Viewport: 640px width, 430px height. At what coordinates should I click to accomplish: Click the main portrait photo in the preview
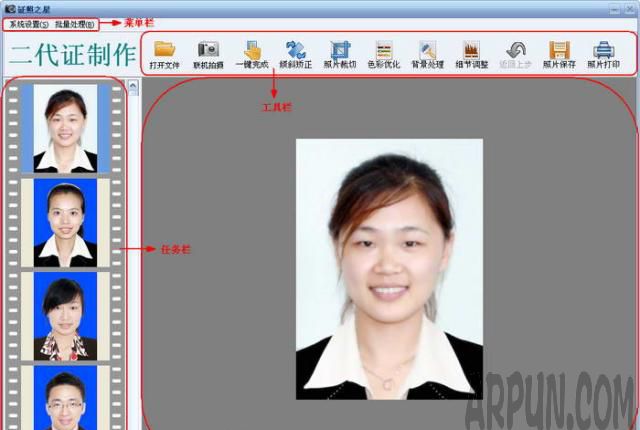[x=389, y=268]
